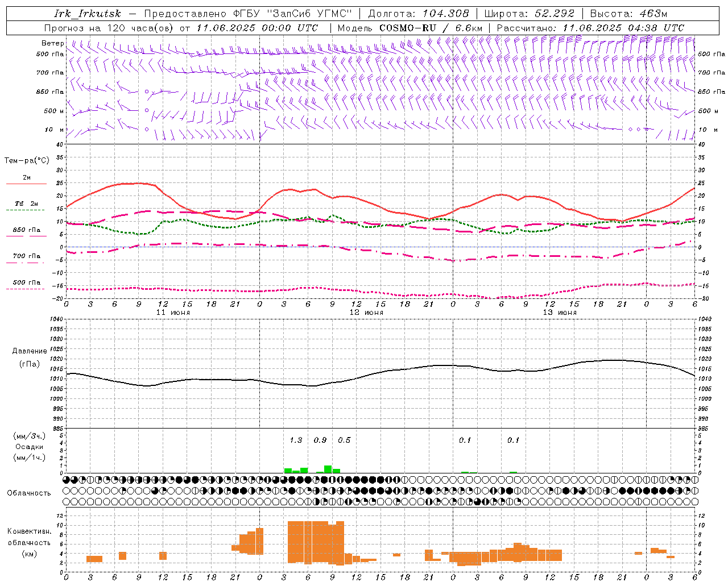Viewport: 728px width, 582px height.
Task: Click the 'Рассчитано: 11.06.2025 04:38 UTC' timestamp
Action: [x=590, y=28]
